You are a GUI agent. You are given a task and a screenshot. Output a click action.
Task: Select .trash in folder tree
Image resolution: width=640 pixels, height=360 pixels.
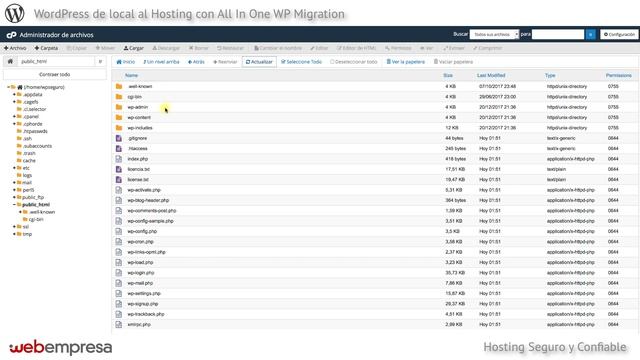[x=29, y=153]
